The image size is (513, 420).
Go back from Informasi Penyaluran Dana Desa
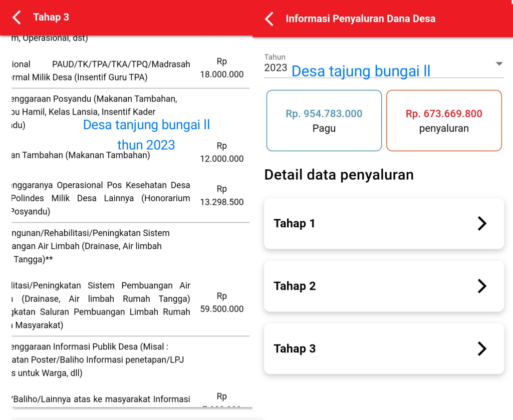pos(270,19)
